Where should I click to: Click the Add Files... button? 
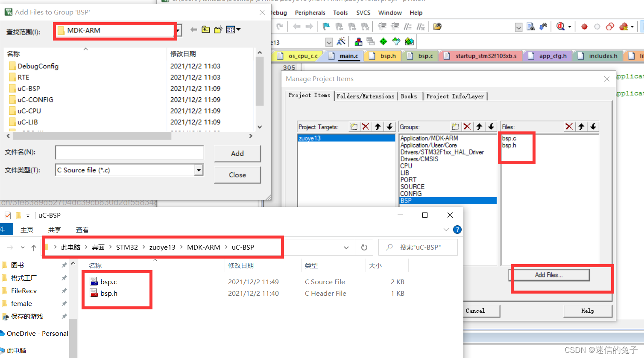[549, 275]
